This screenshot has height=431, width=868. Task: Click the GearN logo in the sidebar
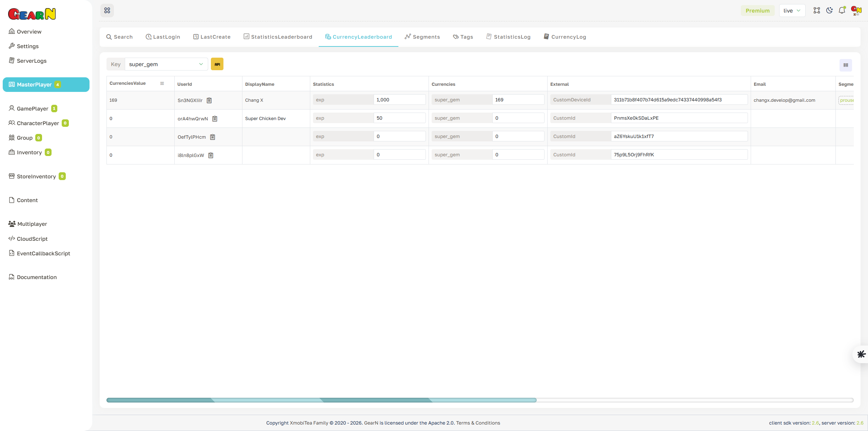[32, 14]
